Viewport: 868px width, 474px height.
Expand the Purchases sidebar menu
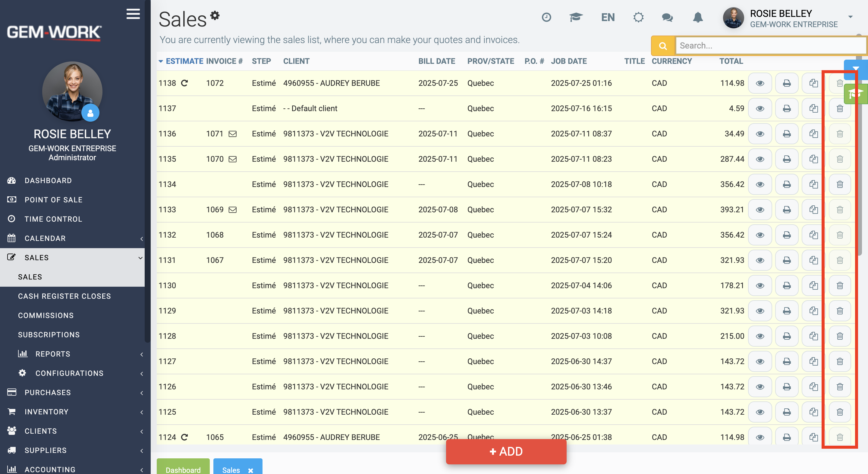point(72,392)
